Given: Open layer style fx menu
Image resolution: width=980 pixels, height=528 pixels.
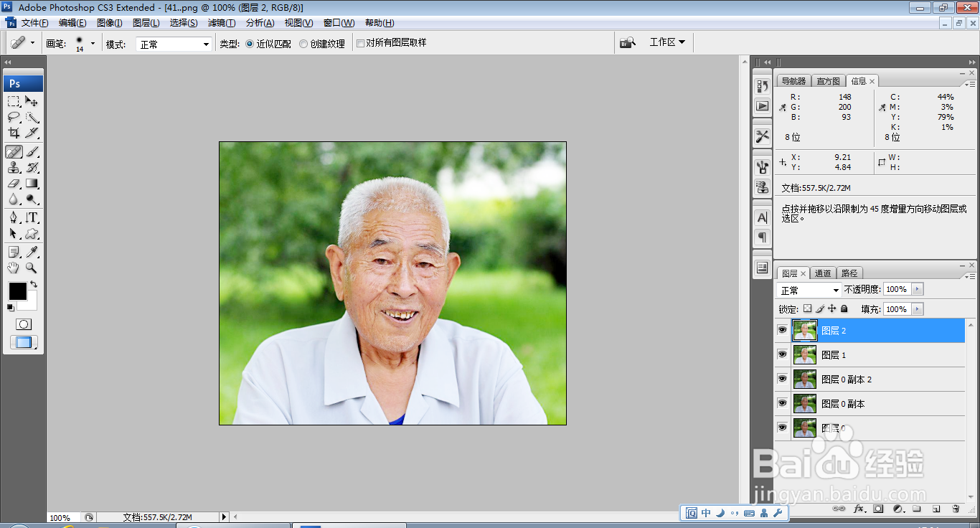Looking at the screenshot, I should tap(859, 509).
